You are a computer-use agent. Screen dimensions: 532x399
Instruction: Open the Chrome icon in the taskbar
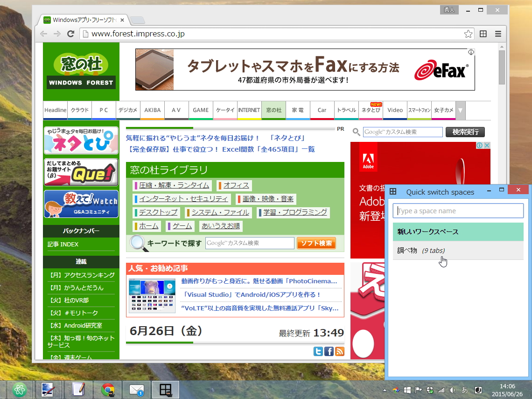pyautogui.click(x=108, y=390)
